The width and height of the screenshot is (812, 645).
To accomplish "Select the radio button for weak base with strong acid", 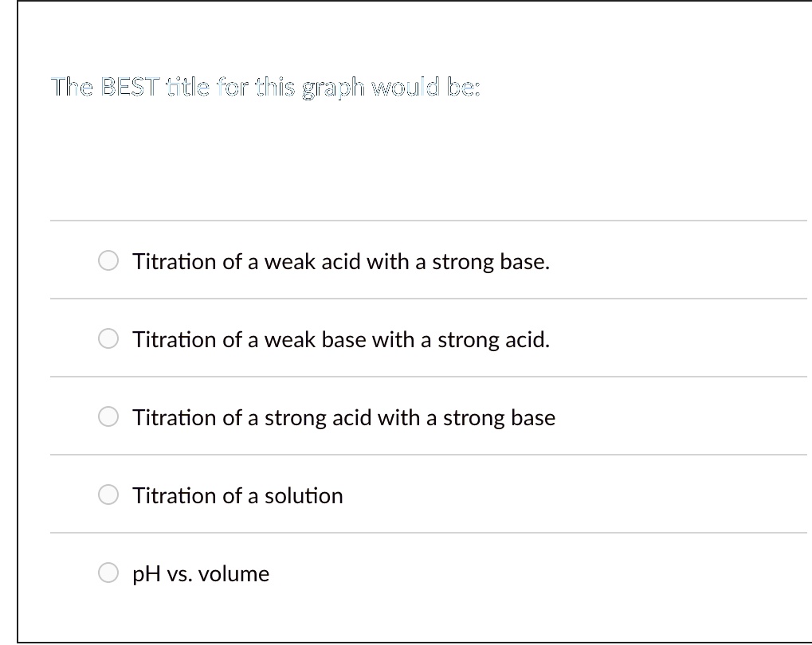I will coord(108,338).
